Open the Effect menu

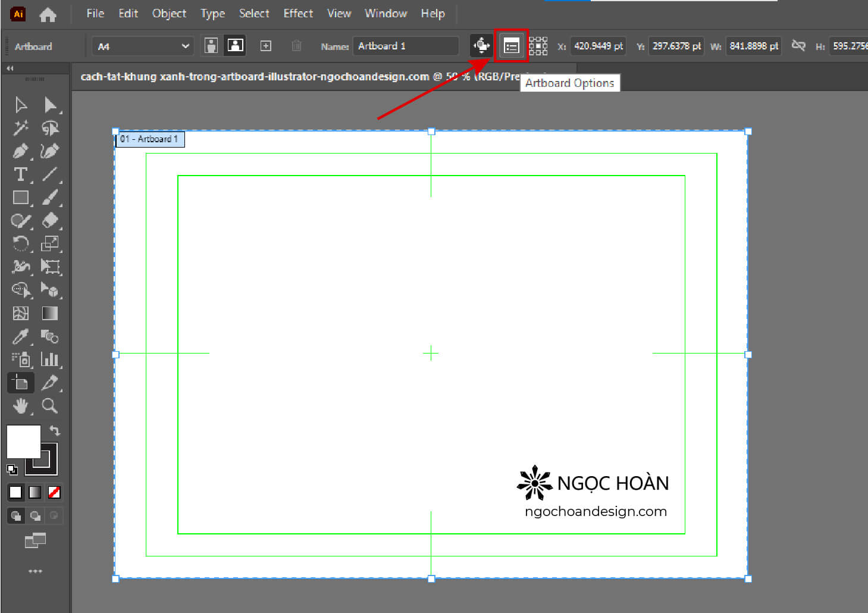(x=297, y=13)
